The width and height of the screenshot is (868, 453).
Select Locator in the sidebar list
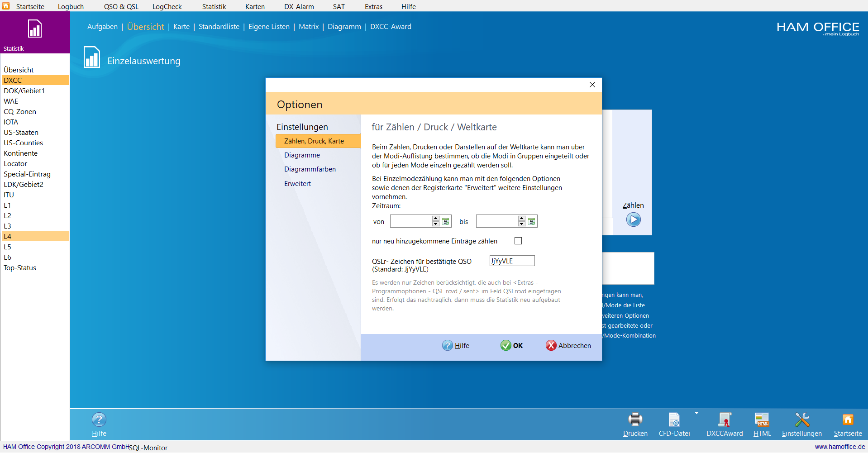pyautogui.click(x=35, y=163)
